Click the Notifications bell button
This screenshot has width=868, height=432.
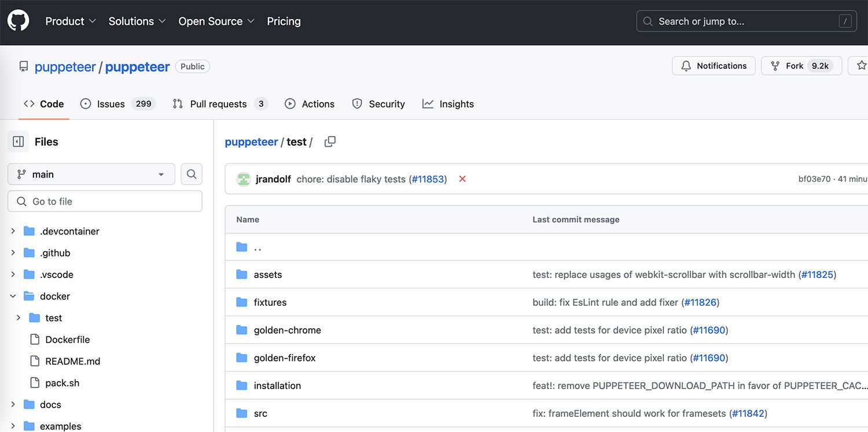point(713,66)
